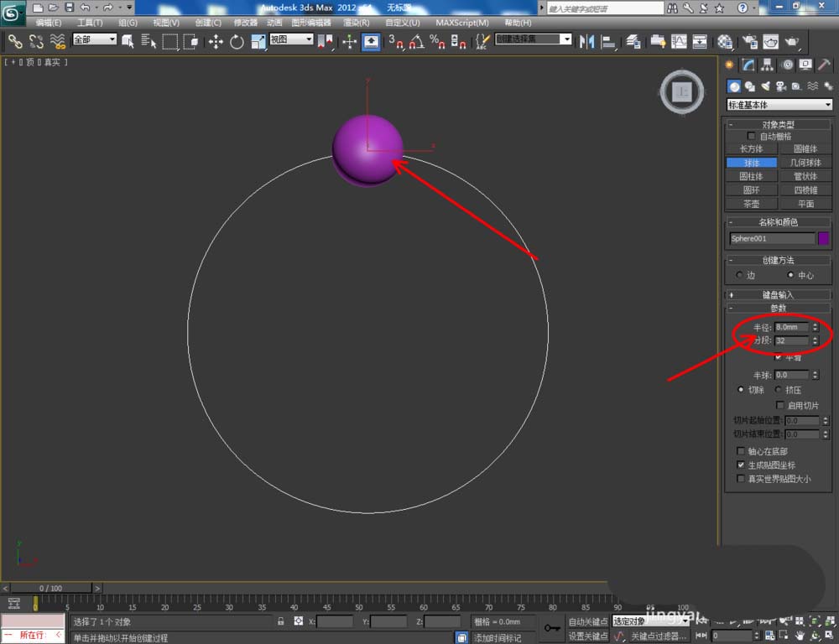Select the Move tool in main toolbar
839x644 pixels.
(216, 41)
